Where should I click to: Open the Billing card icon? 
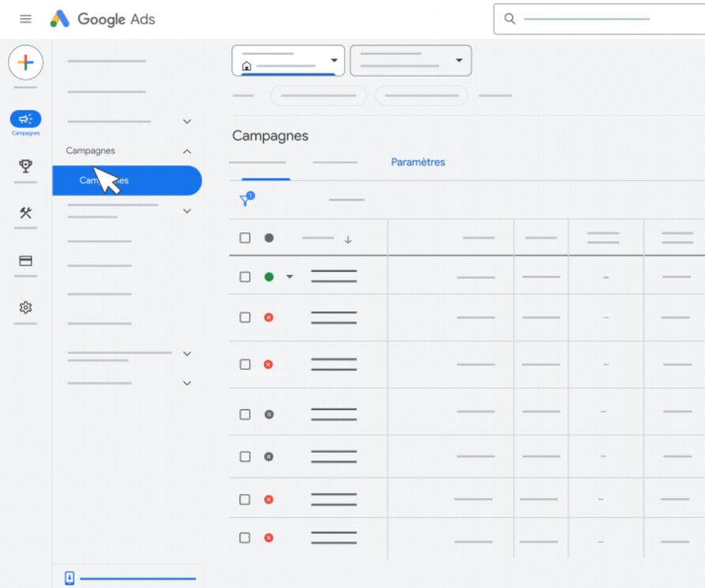coord(25,261)
